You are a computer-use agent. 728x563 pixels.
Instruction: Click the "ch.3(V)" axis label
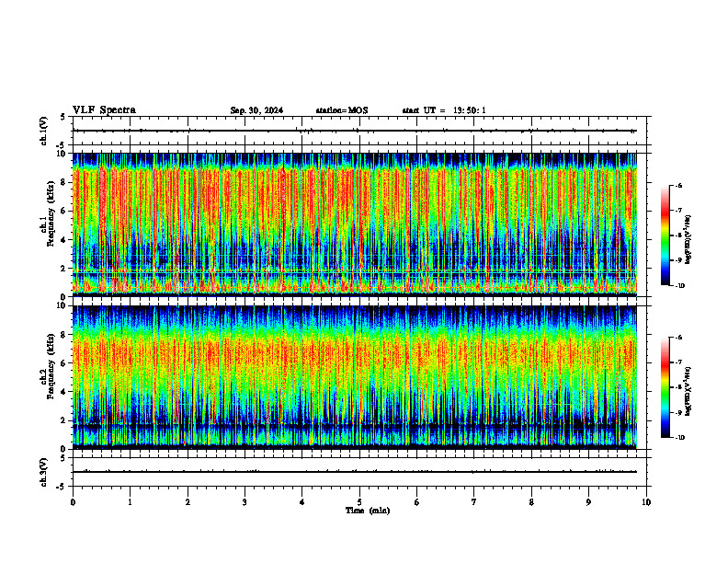coord(44,472)
